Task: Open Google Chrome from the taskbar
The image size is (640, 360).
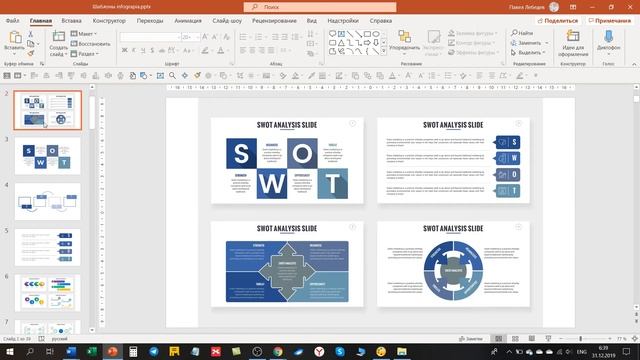Action: (x=278, y=351)
